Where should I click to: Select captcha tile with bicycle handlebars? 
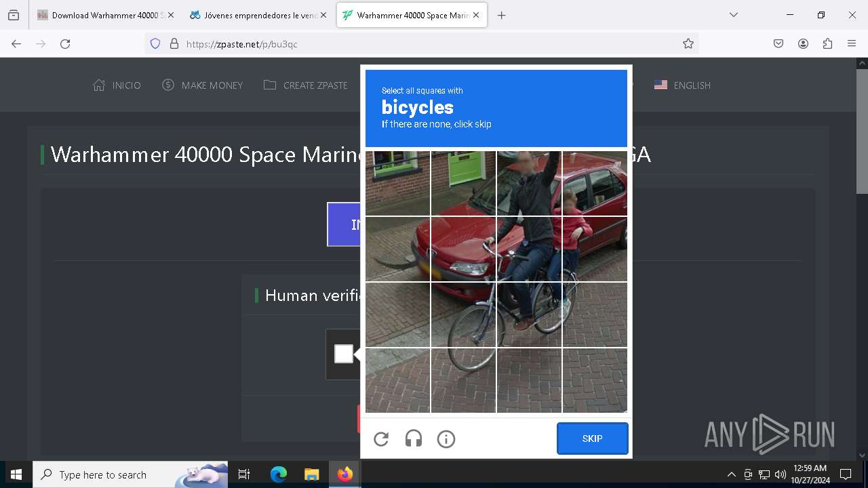pyautogui.click(x=529, y=249)
